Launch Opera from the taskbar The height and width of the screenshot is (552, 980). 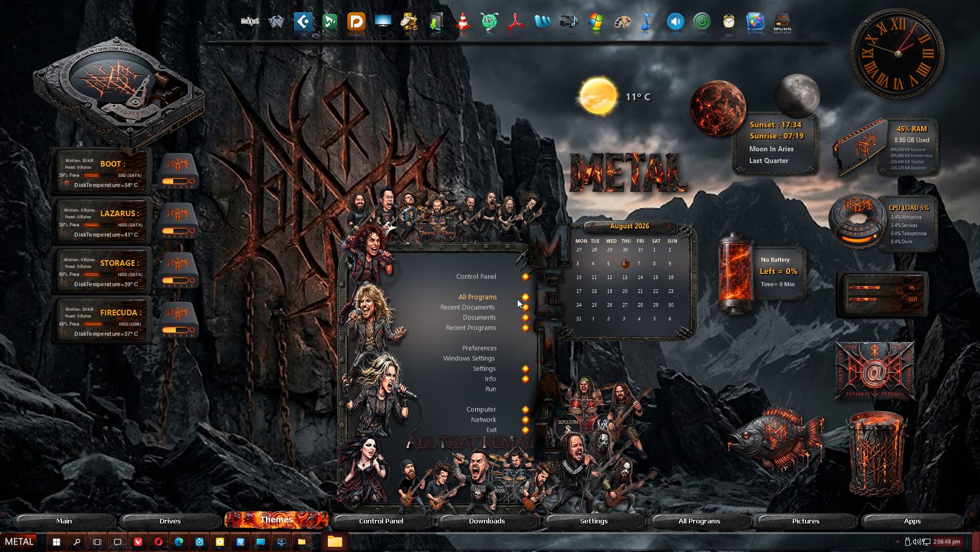click(159, 542)
